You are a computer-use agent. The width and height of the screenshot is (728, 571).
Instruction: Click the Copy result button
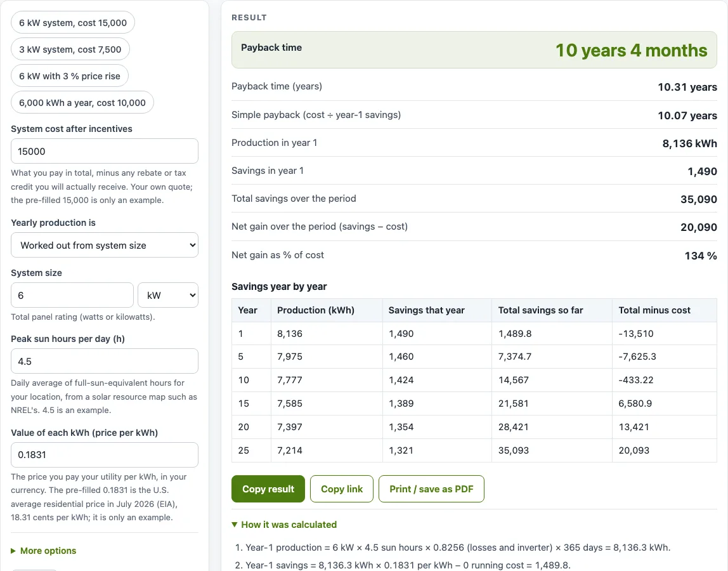(x=268, y=489)
